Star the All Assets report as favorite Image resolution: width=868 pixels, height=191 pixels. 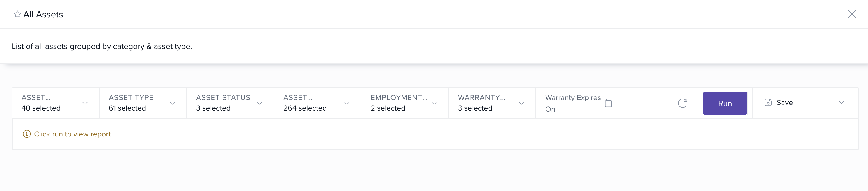17,14
